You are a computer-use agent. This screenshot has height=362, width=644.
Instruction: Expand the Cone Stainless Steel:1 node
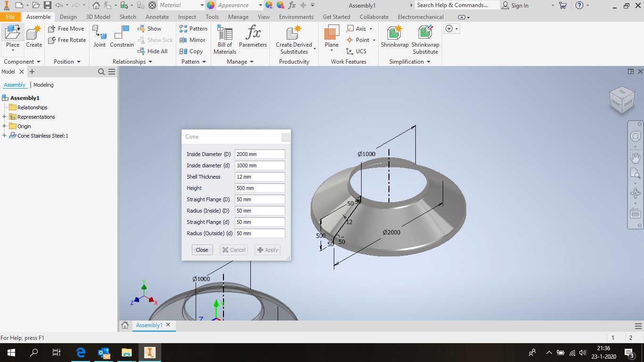tap(4, 136)
